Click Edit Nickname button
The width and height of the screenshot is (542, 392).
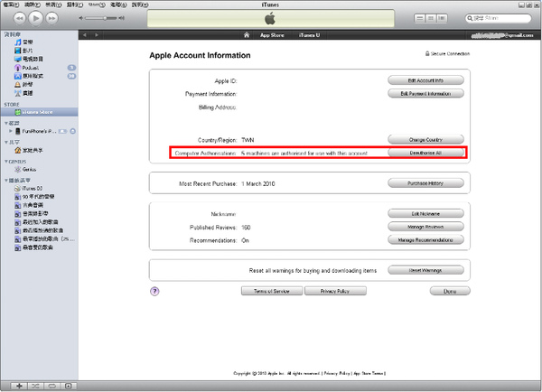[425, 213]
